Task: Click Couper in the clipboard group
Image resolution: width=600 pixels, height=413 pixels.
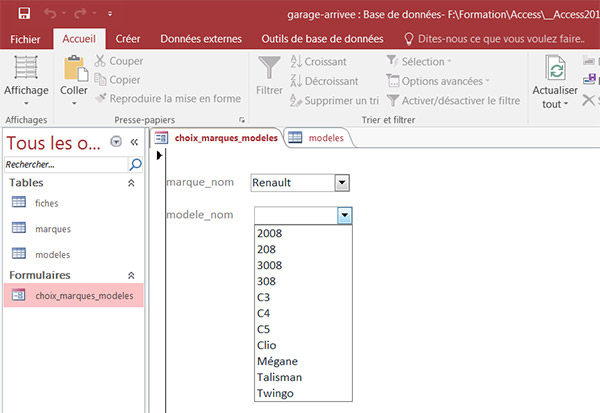Action: 119,61
